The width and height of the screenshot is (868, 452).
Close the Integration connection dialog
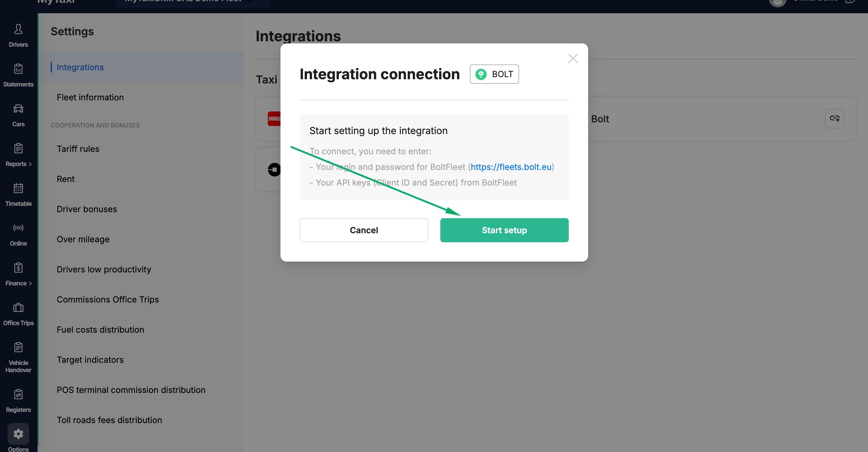point(572,58)
